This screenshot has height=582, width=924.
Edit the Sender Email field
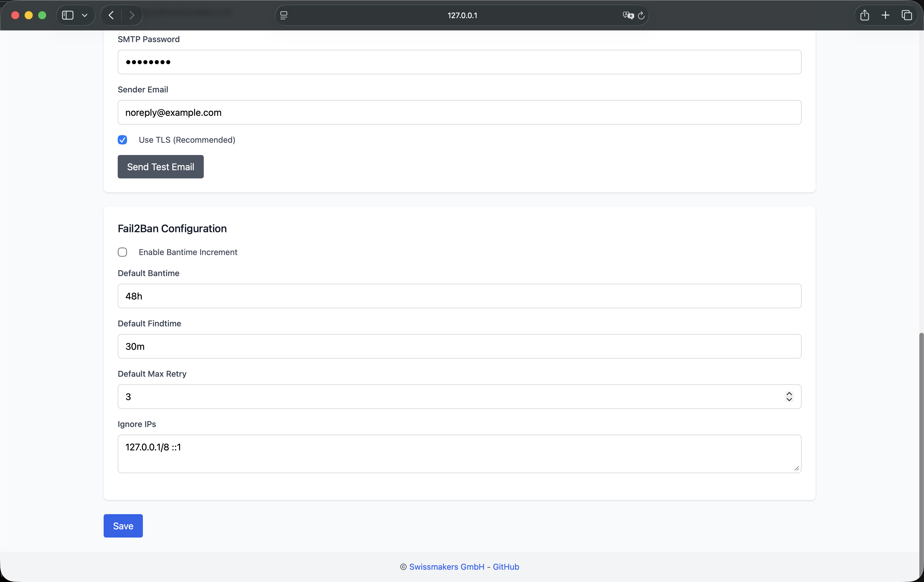[x=459, y=112]
